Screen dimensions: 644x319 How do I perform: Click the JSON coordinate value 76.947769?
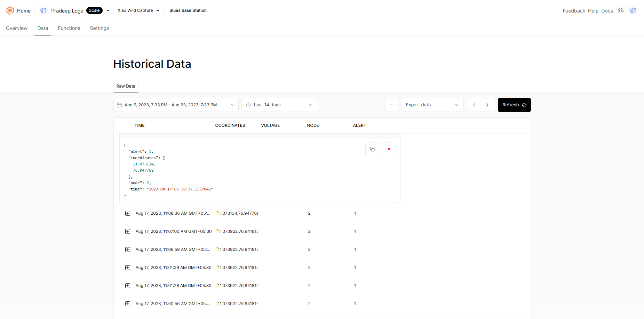coord(143,170)
